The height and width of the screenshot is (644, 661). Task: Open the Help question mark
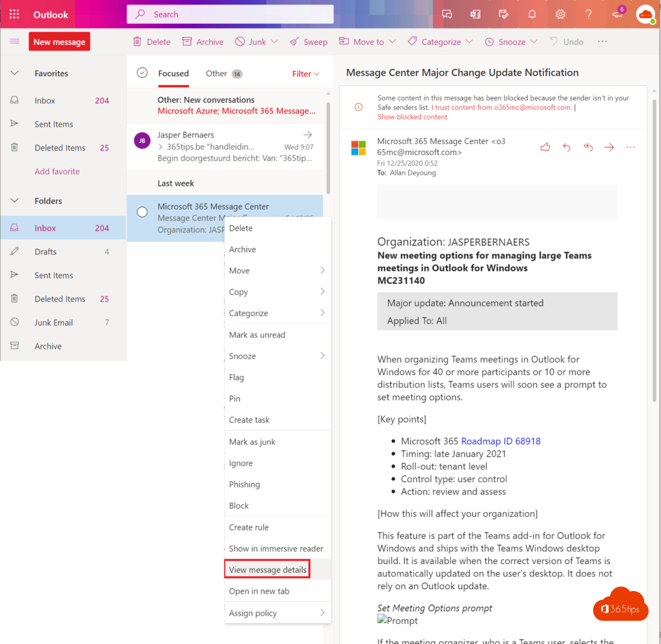tap(589, 14)
